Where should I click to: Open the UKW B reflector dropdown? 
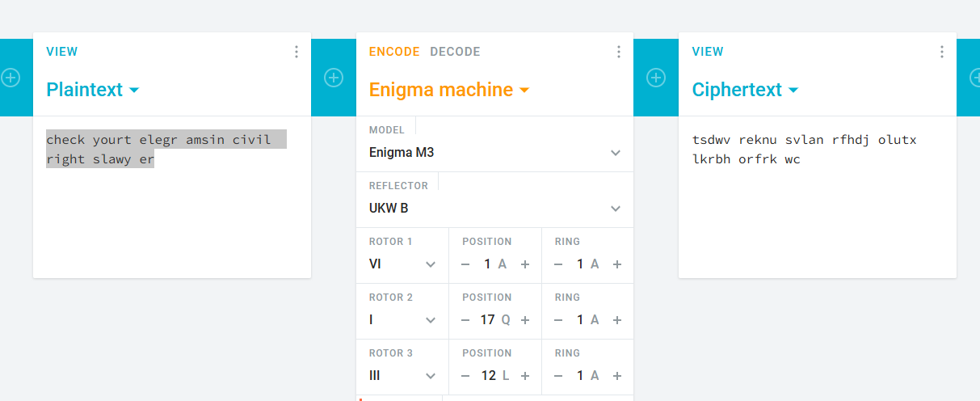[494, 208]
